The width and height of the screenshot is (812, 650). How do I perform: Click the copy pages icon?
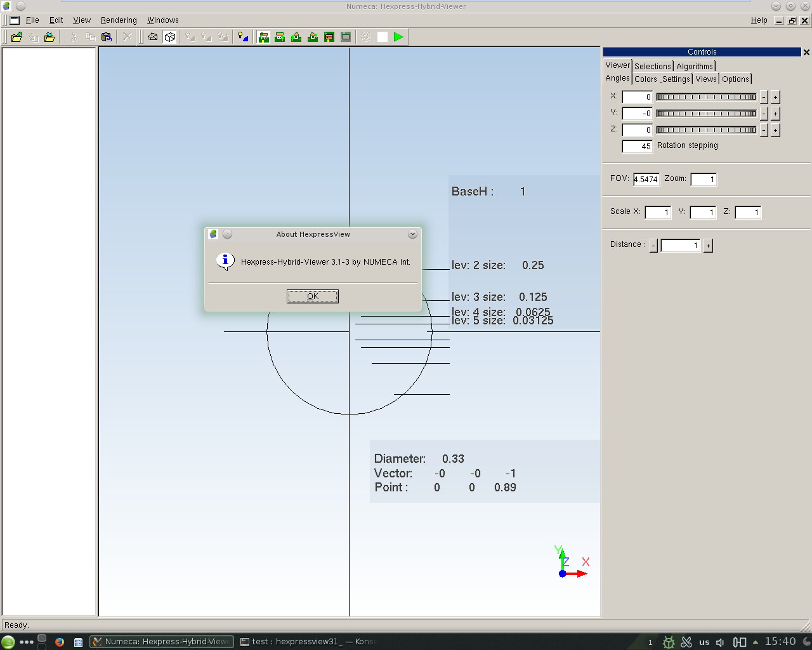coord(91,37)
